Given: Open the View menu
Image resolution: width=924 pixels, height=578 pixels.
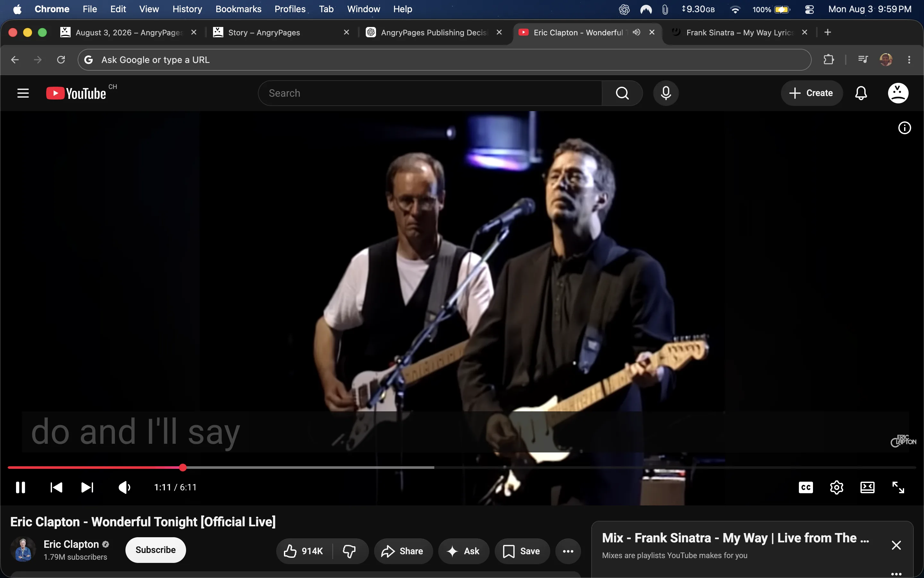Looking at the screenshot, I should 149,9.
